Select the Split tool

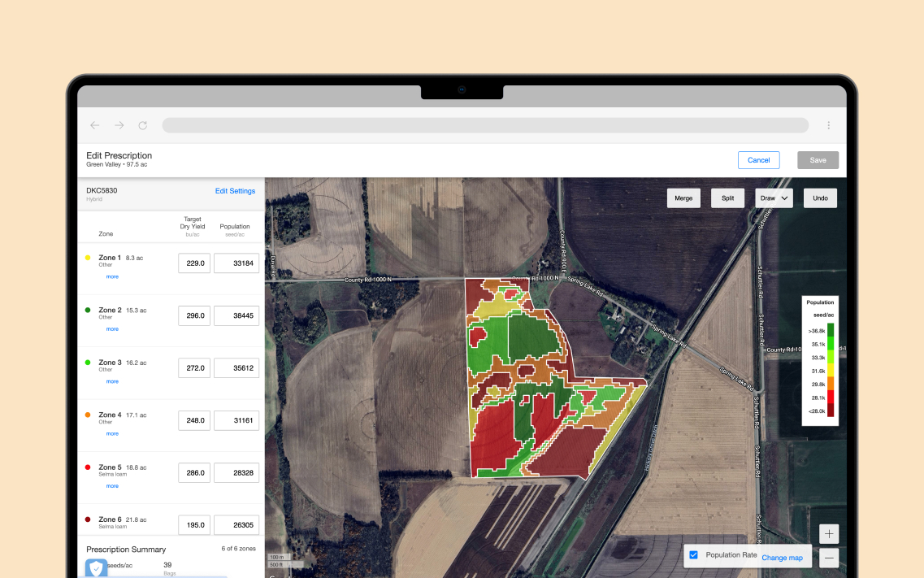[x=727, y=198]
